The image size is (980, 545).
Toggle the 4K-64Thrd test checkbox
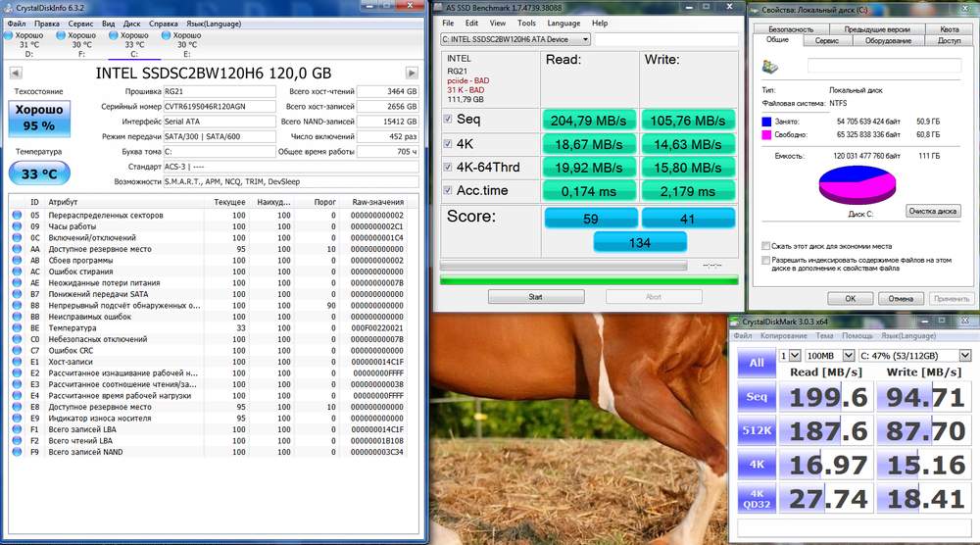[x=448, y=167]
